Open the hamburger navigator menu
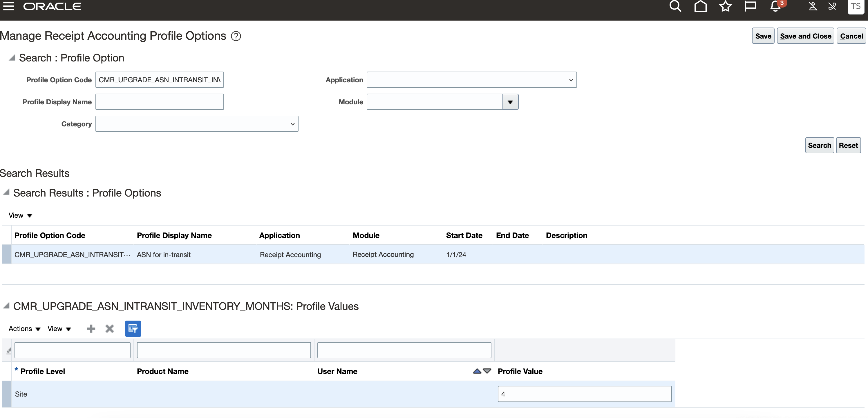The image size is (868, 418). [x=8, y=6]
